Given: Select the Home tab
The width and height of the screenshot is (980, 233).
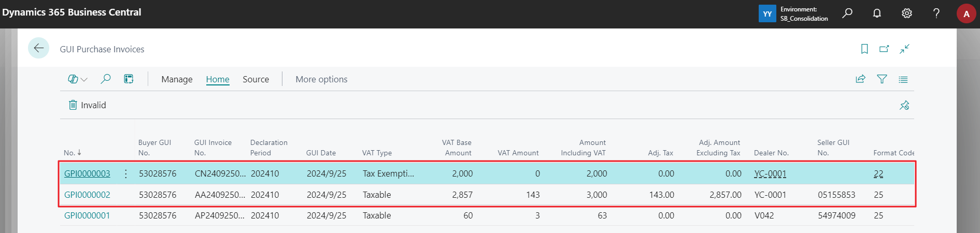Looking at the screenshot, I should pyautogui.click(x=218, y=79).
